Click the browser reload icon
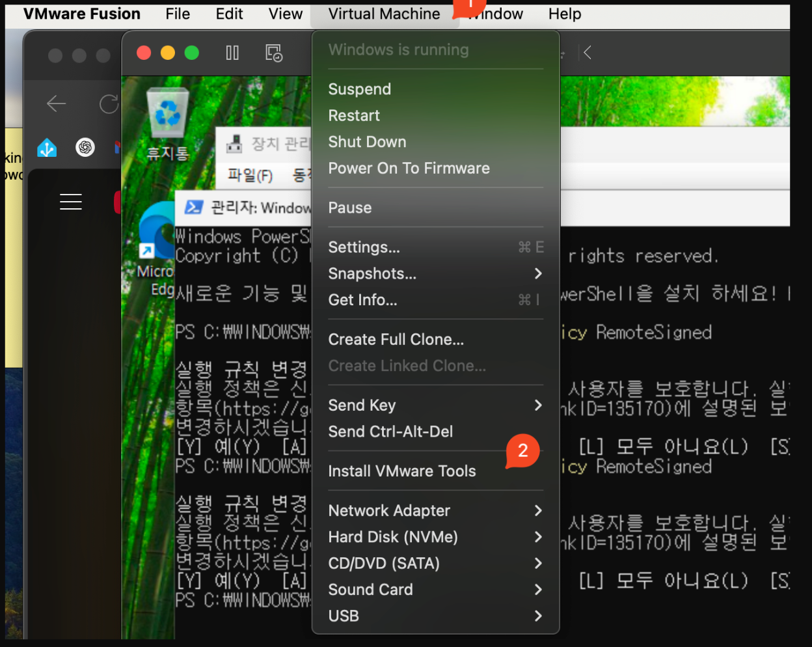The height and width of the screenshot is (647, 812). 109,103
